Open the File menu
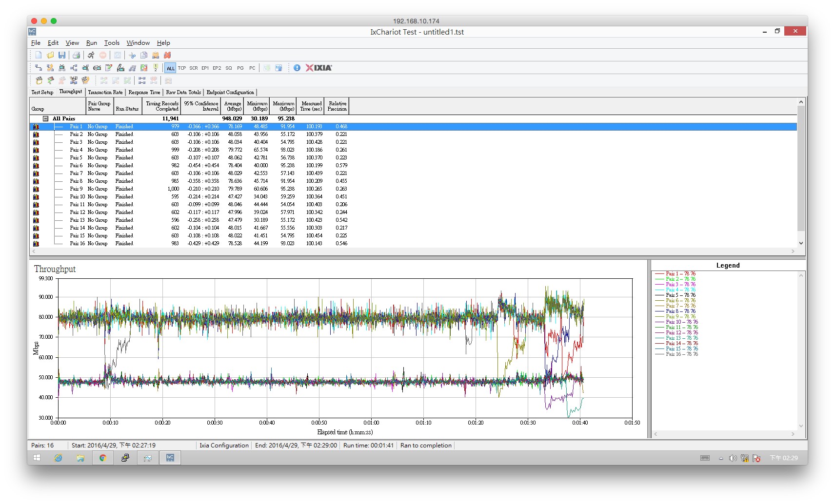 pyautogui.click(x=36, y=43)
